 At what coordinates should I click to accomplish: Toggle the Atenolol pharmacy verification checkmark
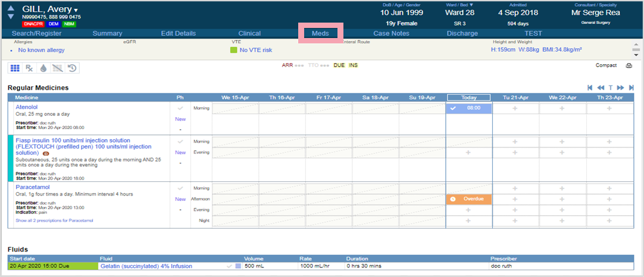[180, 108]
